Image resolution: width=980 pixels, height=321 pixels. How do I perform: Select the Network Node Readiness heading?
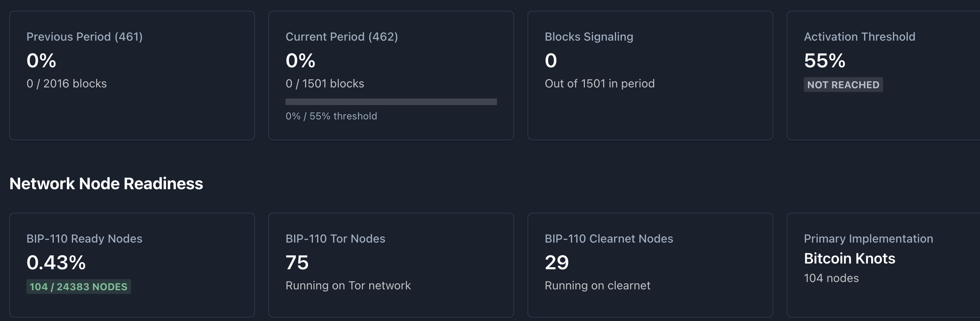106,184
